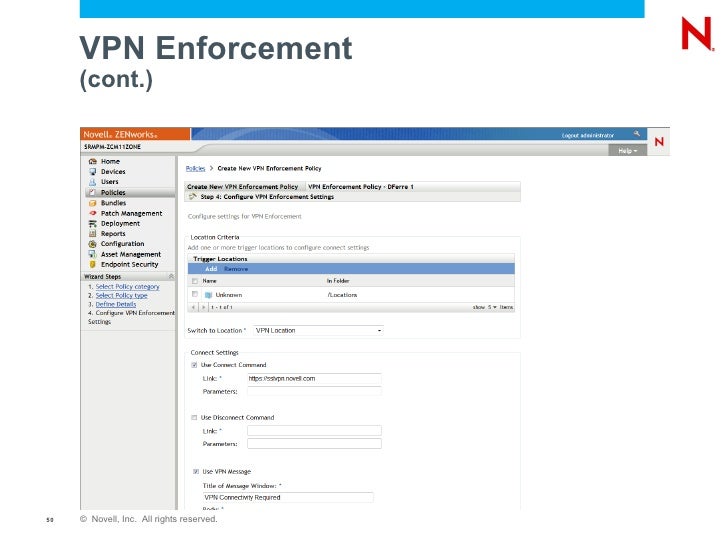
Task: Click the Policies icon in sidebar
Action: (92, 193)
